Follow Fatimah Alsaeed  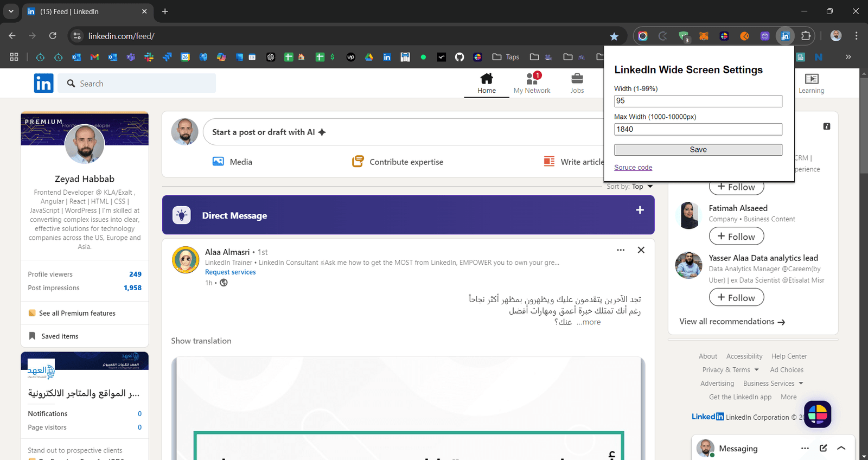(736, 237)
